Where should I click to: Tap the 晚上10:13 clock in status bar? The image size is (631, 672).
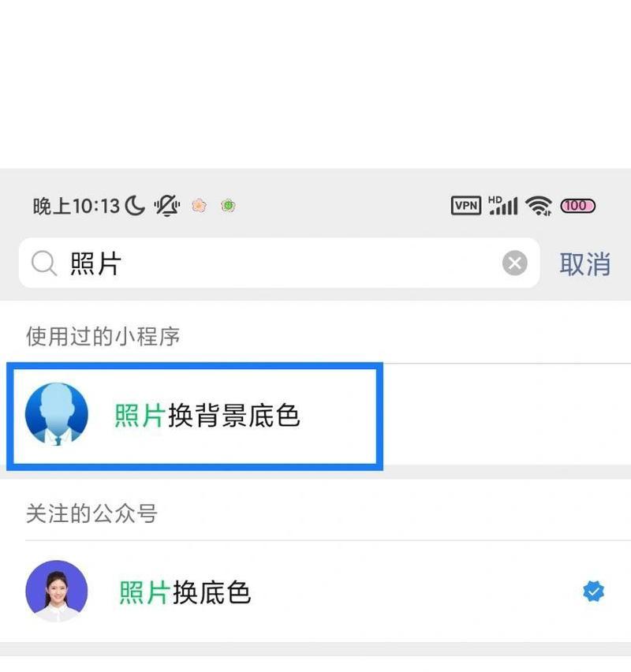pos(77,206)
